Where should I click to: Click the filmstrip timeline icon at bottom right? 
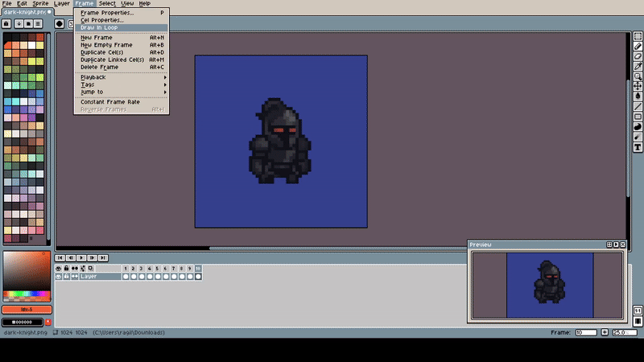coord(638,321)
